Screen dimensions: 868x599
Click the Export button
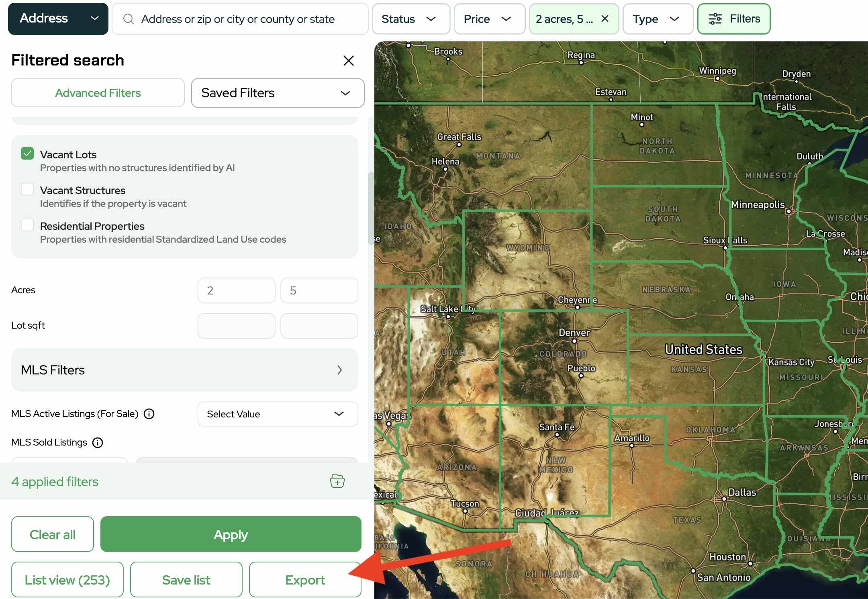click(x=305, y=580)
